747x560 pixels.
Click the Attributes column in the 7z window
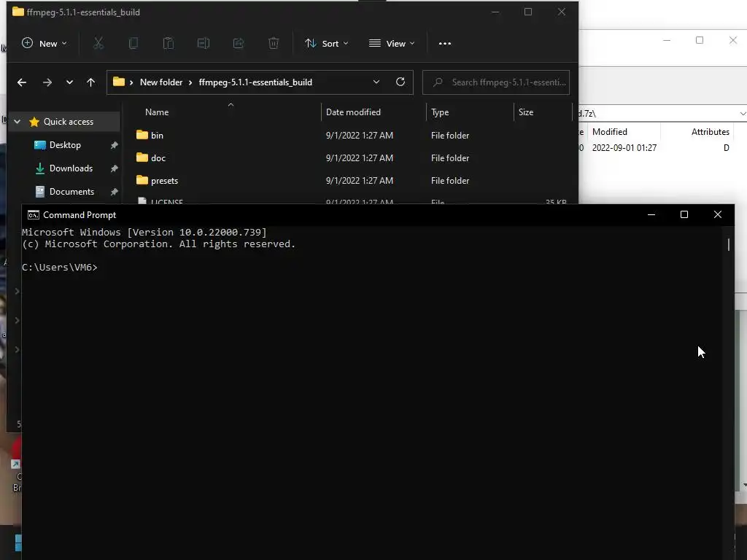(711, 132)
